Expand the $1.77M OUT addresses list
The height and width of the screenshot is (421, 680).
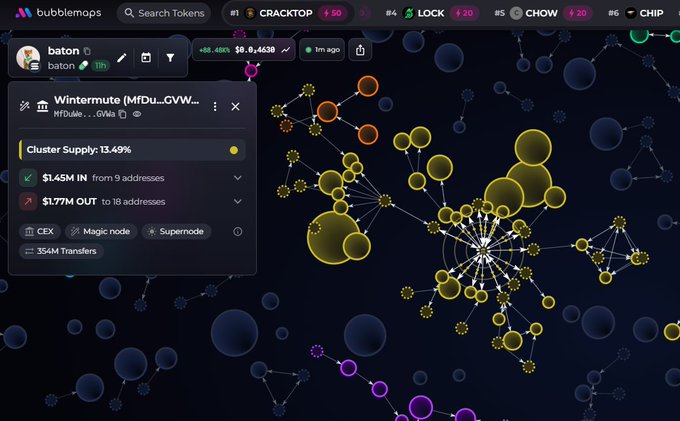[238, 201]
